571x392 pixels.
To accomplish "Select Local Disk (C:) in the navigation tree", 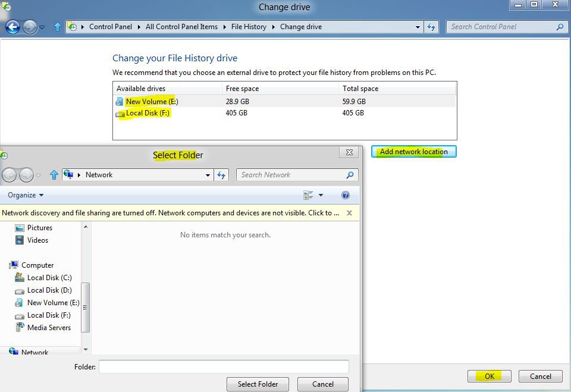I will click(49, 278).
